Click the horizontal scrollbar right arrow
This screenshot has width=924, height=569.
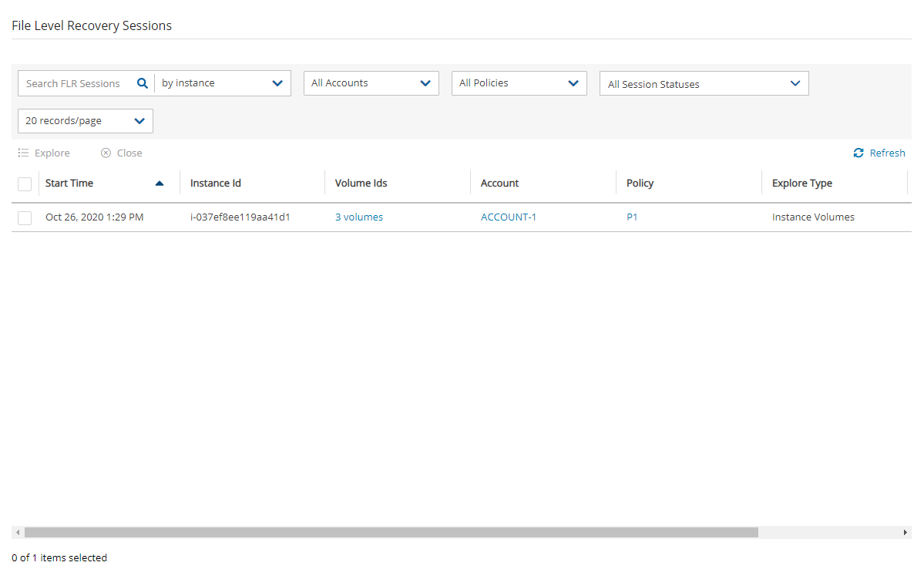tap(906, 533)
